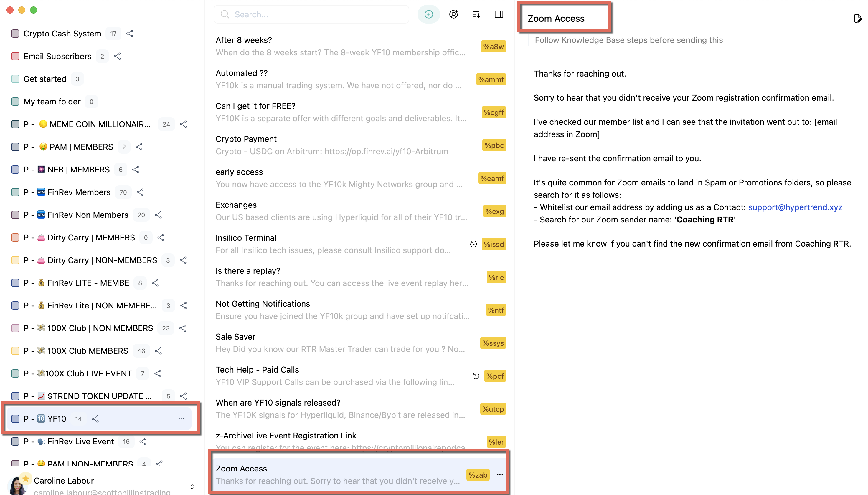The height and width of the screenshot is (495, 868).
Task: Click the account mentions icon near search
Action: (453, 14)
